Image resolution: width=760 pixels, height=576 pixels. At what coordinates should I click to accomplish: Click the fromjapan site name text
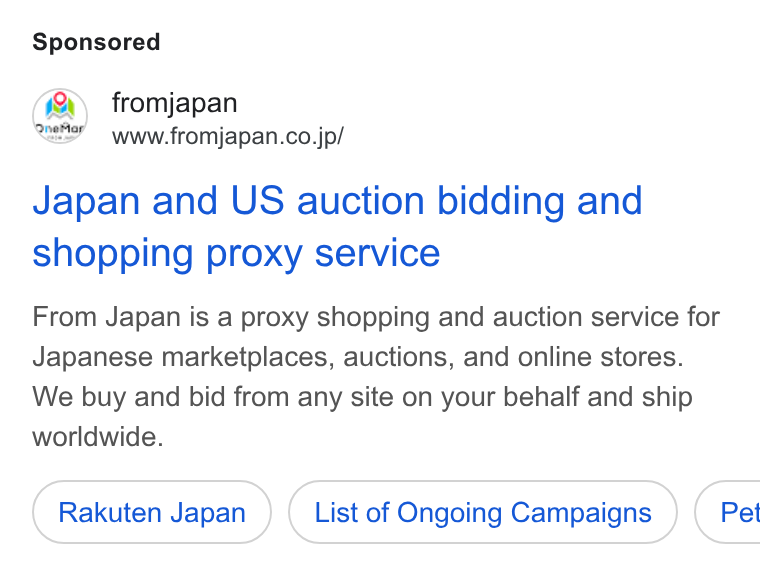[x=174, y=103]
